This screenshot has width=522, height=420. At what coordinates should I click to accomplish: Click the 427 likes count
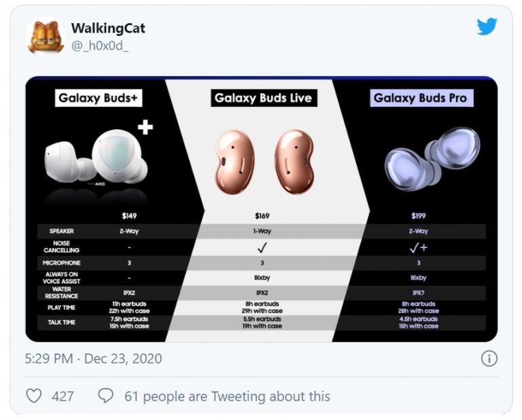click(x=63, y=396)
